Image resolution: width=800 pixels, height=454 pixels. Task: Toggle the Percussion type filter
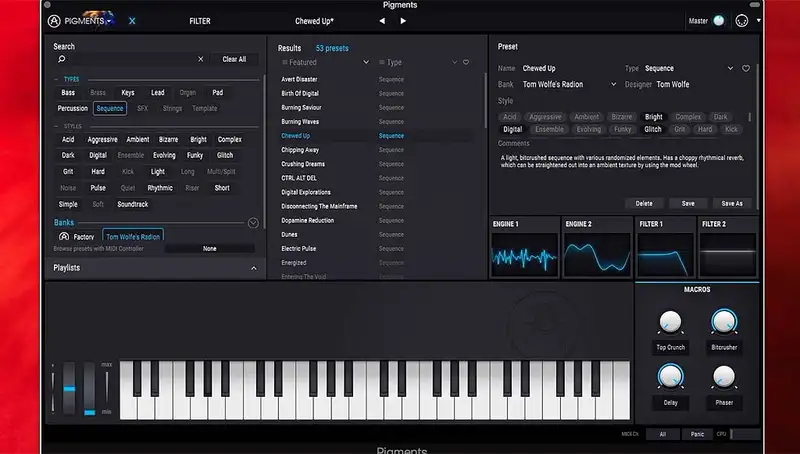pos(72,109)
